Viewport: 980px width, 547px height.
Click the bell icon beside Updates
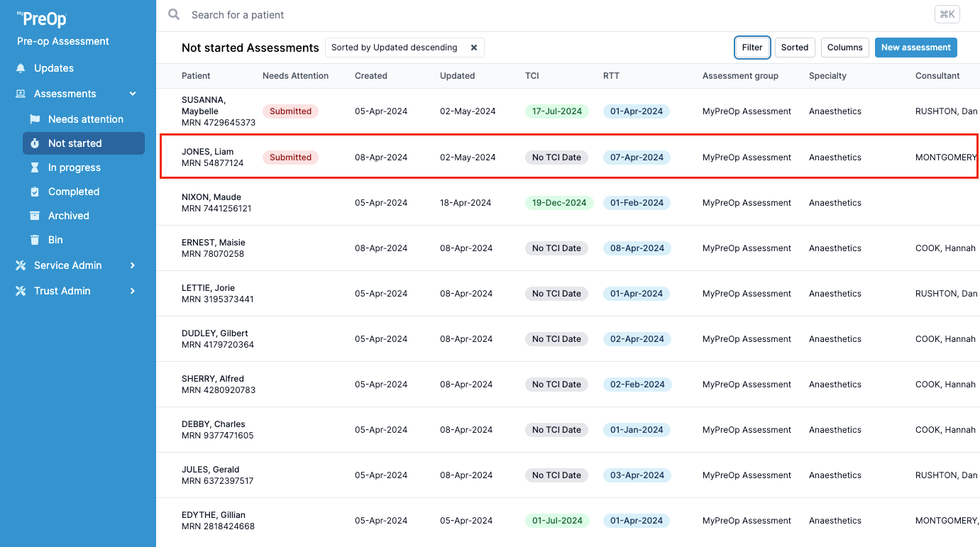pyautogui.click(x=21, y=68)
